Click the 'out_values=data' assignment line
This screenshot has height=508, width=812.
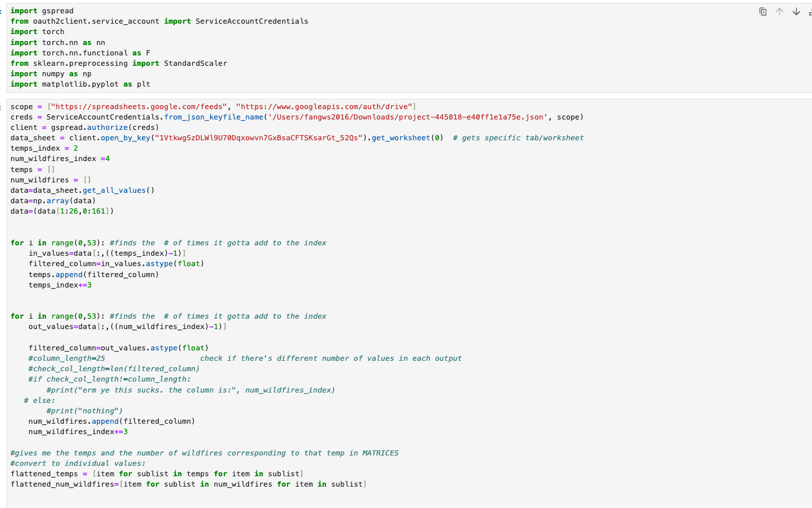click(128, 327)
